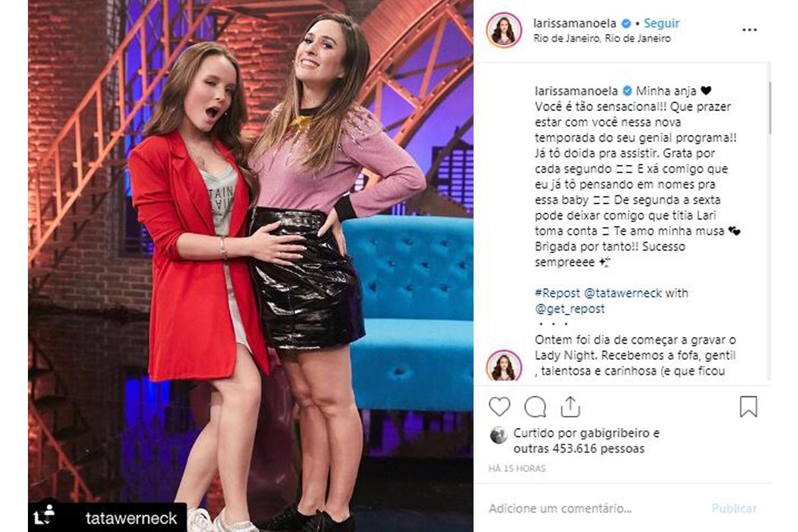Follow the account via Seguir

662,23
